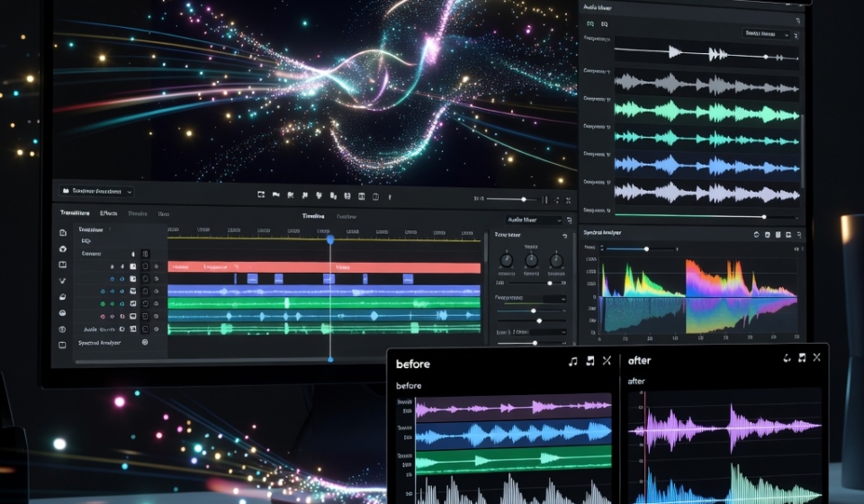
Task: Click the V-shaped icon in the left sidebar
Action: point(62,281)
